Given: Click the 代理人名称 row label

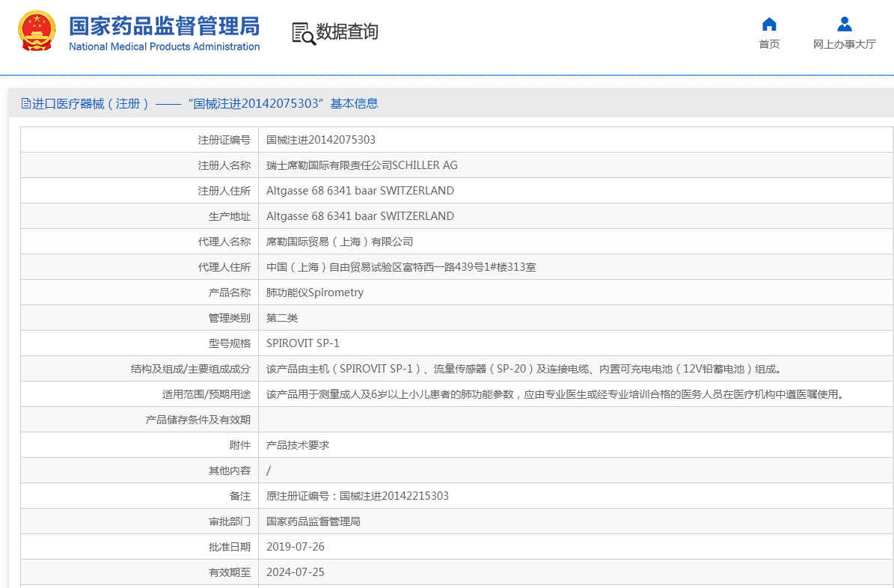Looking at the screenshot, I should (224, 242).
